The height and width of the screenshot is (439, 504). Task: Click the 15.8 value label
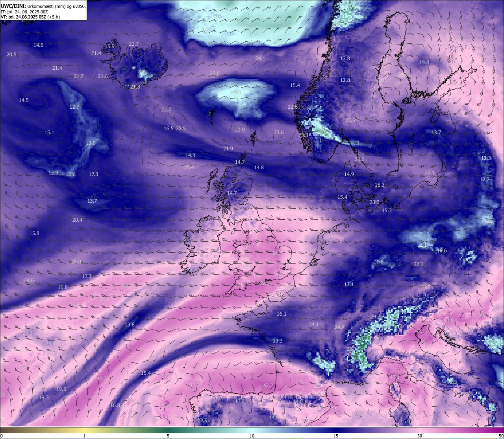coord(35,233)
